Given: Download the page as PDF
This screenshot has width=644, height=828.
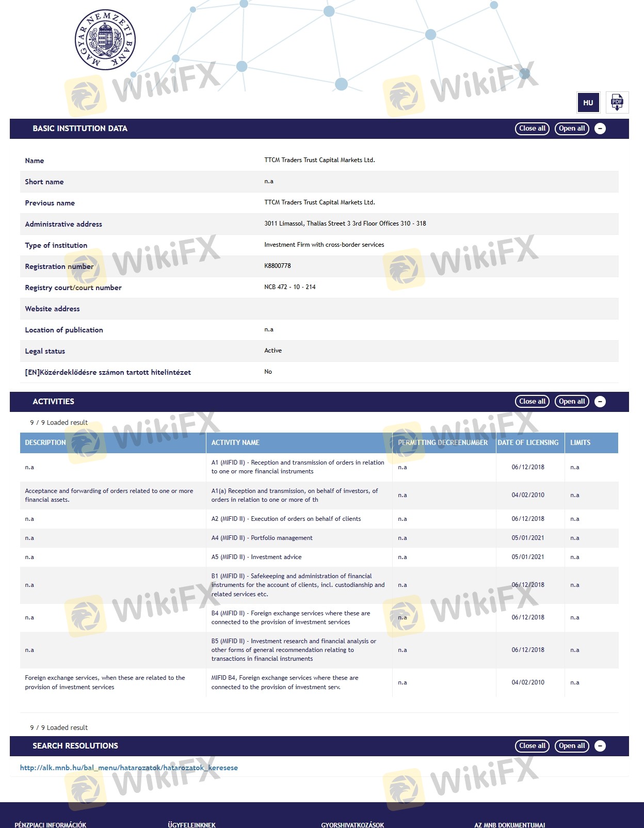Looking at the screenshot, I should [617, 102].
